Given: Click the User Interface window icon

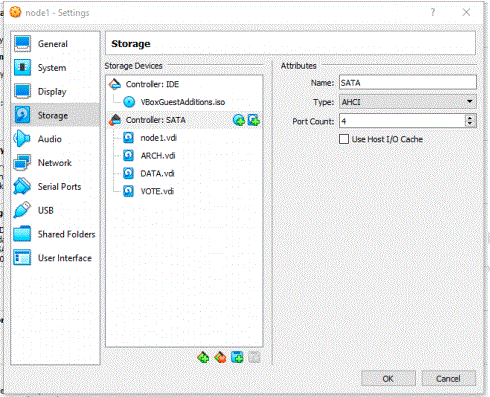Looking at the screenshot, I should pyautogui.click(x=22, y=258).
